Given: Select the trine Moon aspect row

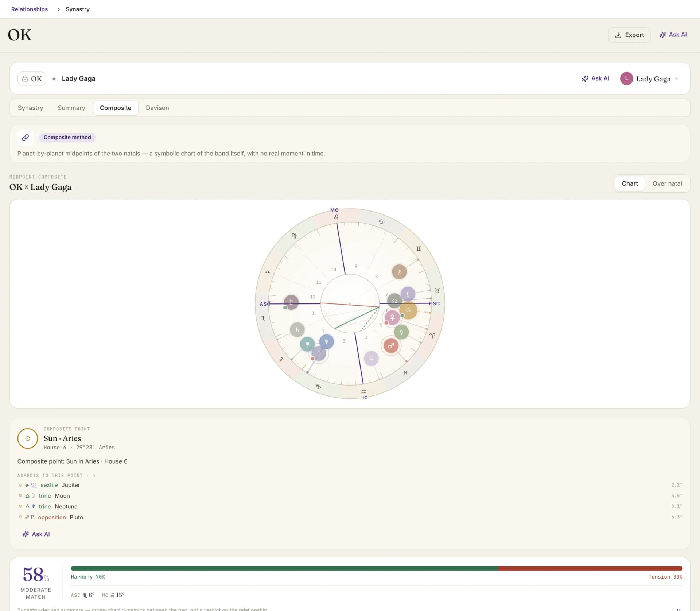Looking at the screenshot, I should click(x=350, y=496).
